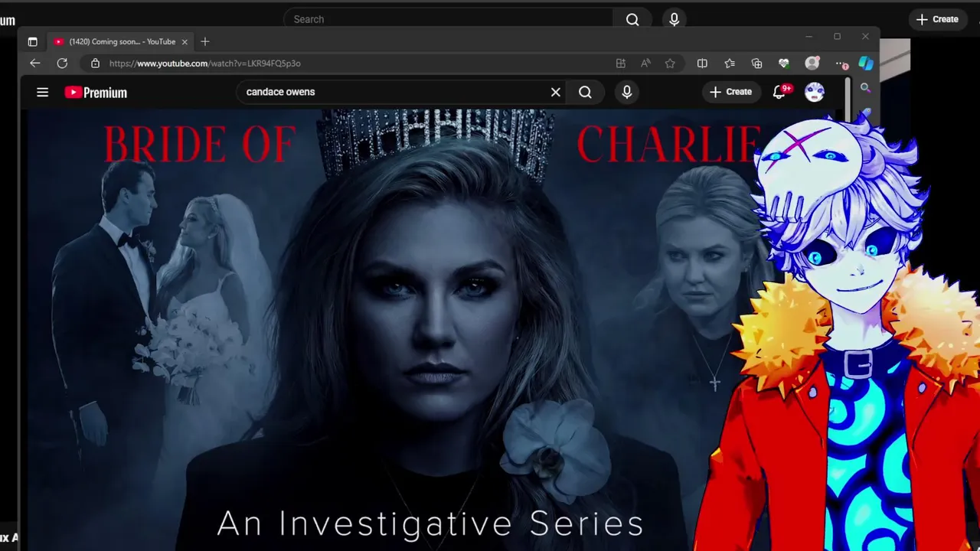Open Edge split screen view
The height and width of the screenshot is (551, 980).
coord(702,64)
